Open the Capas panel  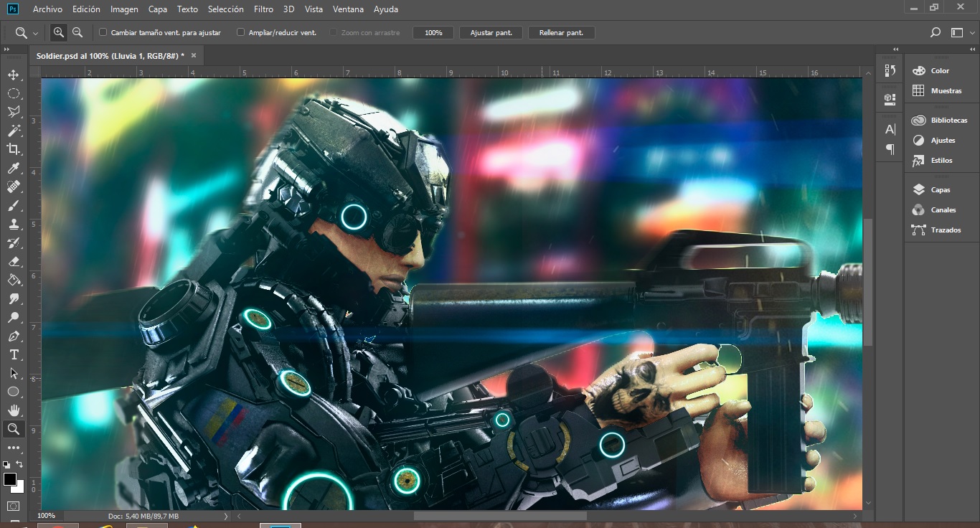pyautogui.click(x=940, y=189)
